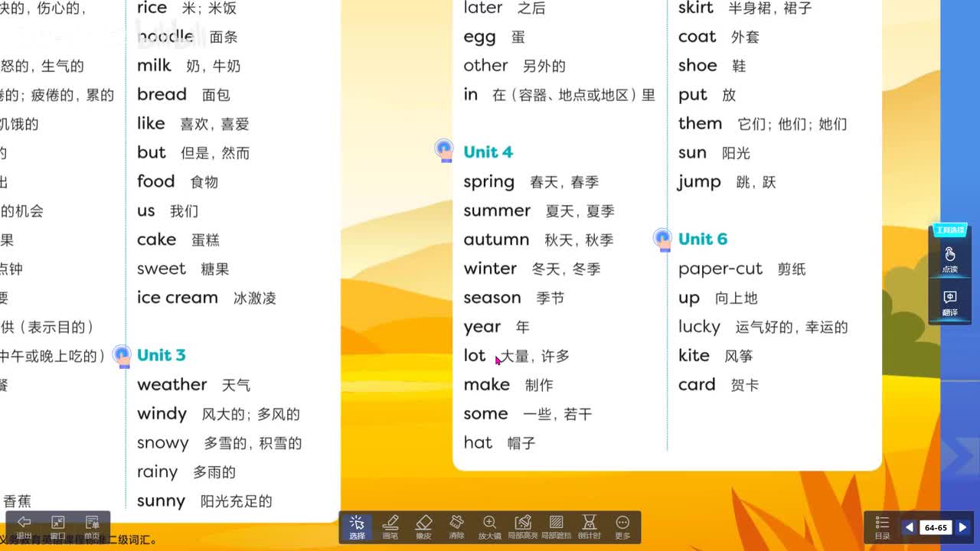Image resolution: width=980 pixels, height=551 pixels.
Task: Click the word "year"
Action: coord(482,328)
